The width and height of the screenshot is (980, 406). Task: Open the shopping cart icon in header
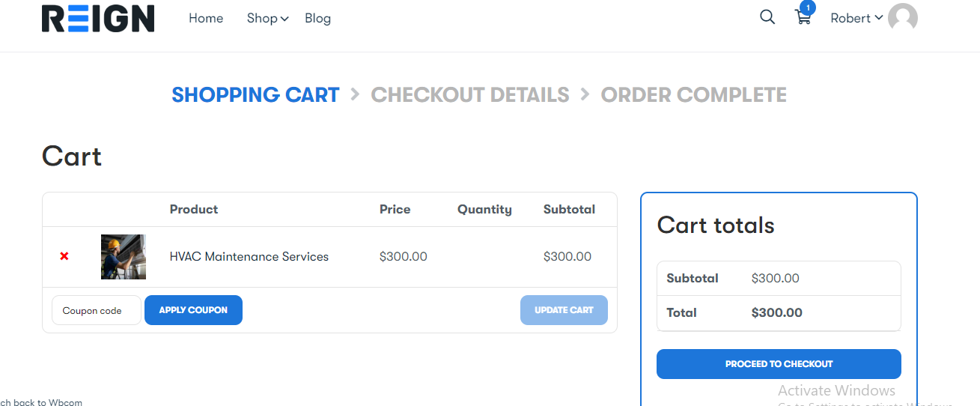(803, 19)
